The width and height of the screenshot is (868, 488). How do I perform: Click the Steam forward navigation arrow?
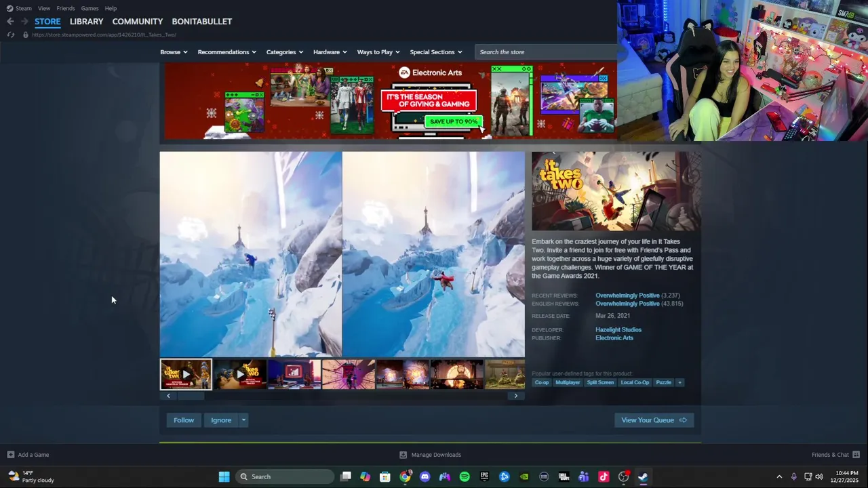coord(24,22)
